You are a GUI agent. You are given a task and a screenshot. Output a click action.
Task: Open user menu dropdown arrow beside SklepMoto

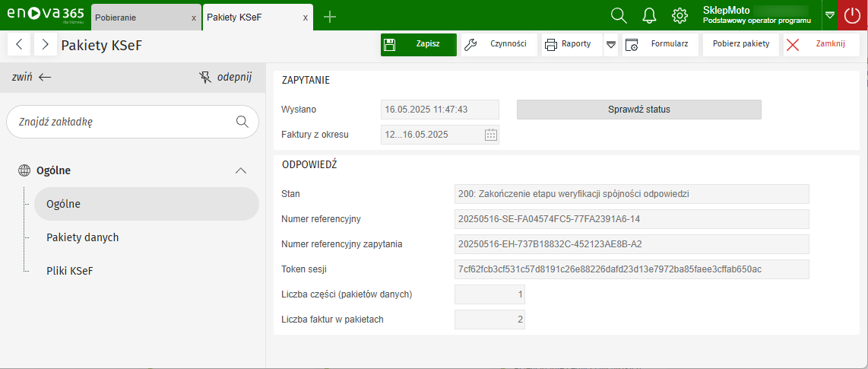(829, 16)
